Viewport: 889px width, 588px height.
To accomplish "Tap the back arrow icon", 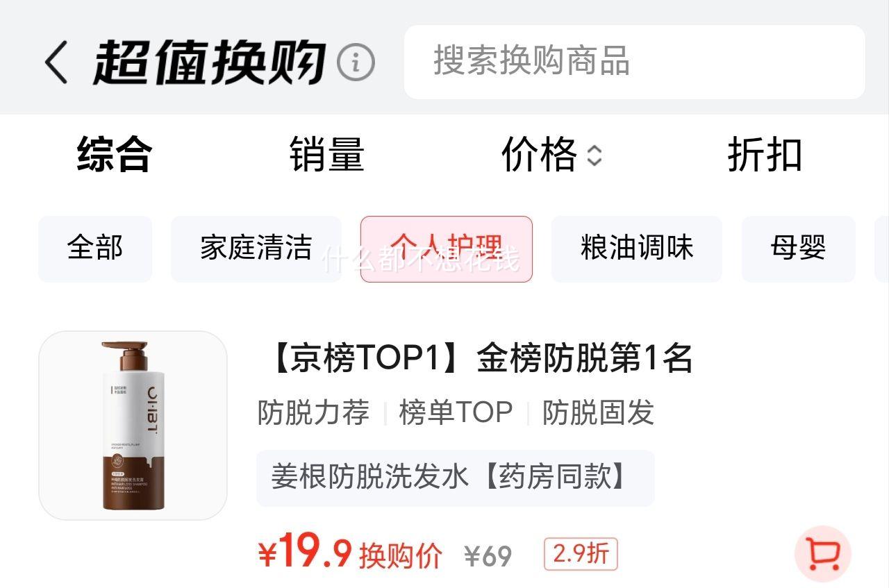I will click(57, 62).
